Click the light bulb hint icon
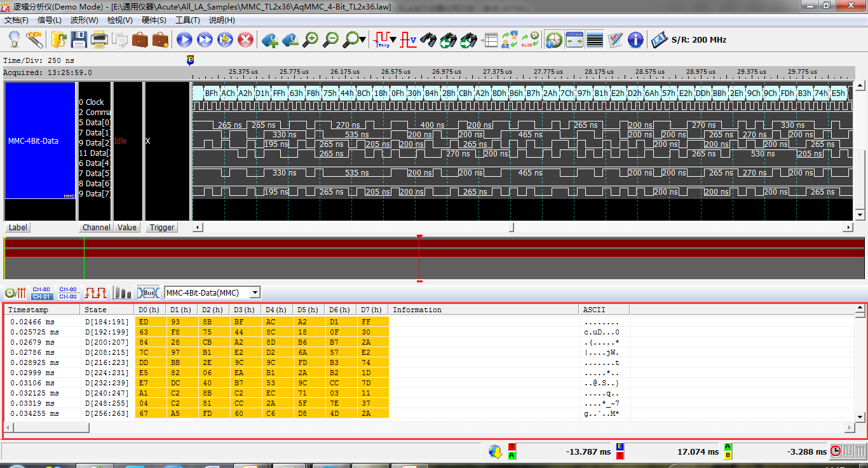 14,39
